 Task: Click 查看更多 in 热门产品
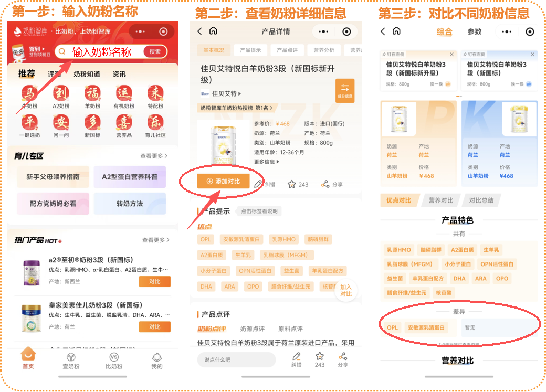click(155, 240)
